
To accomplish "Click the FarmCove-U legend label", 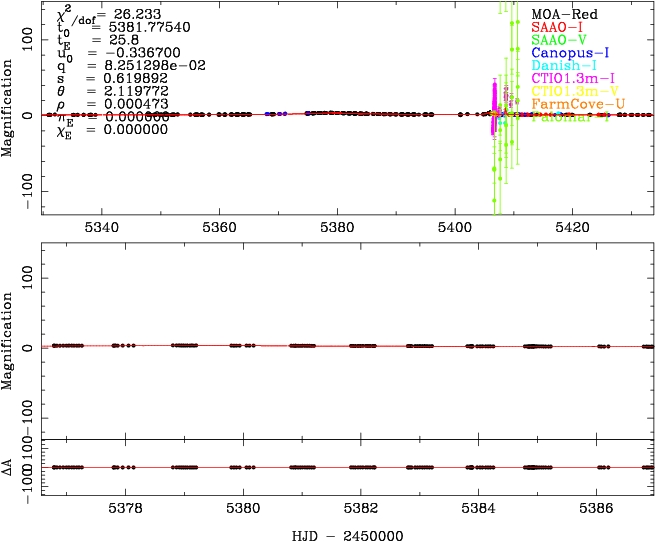I will point(578,104).
